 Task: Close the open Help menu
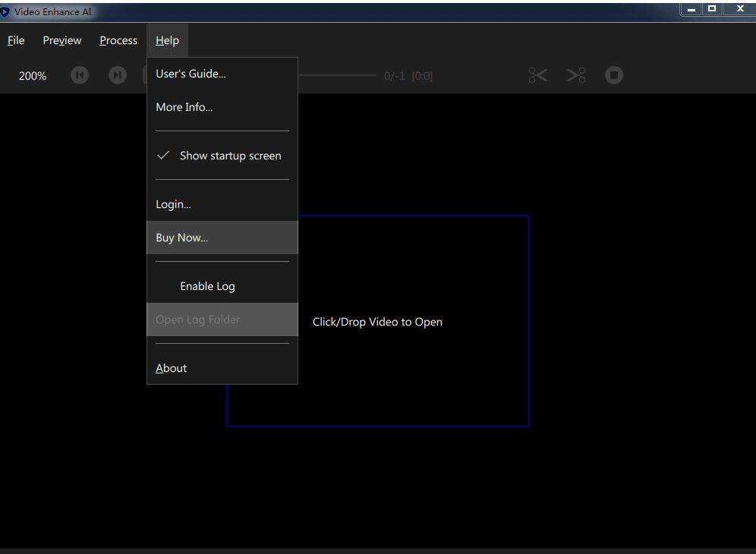coord(167,40)
